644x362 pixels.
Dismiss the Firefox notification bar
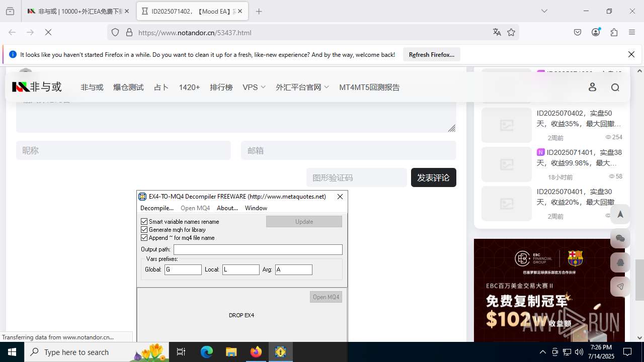pos(631,54)
